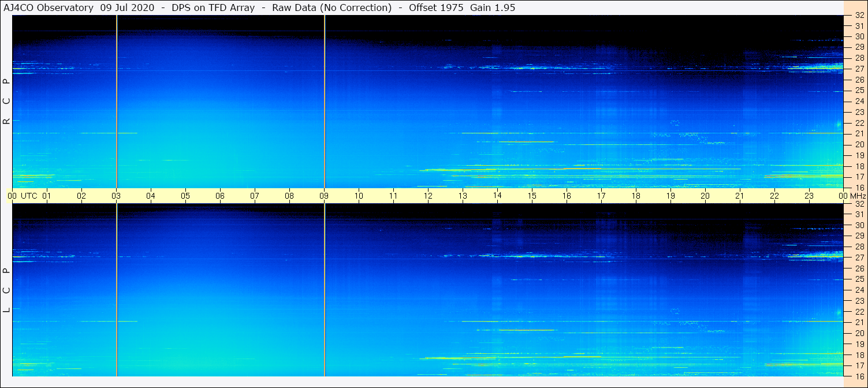The image size is (868, 388).
Task: Click the 18 MHz tick of LCP scale
Action: click(859, 355)
